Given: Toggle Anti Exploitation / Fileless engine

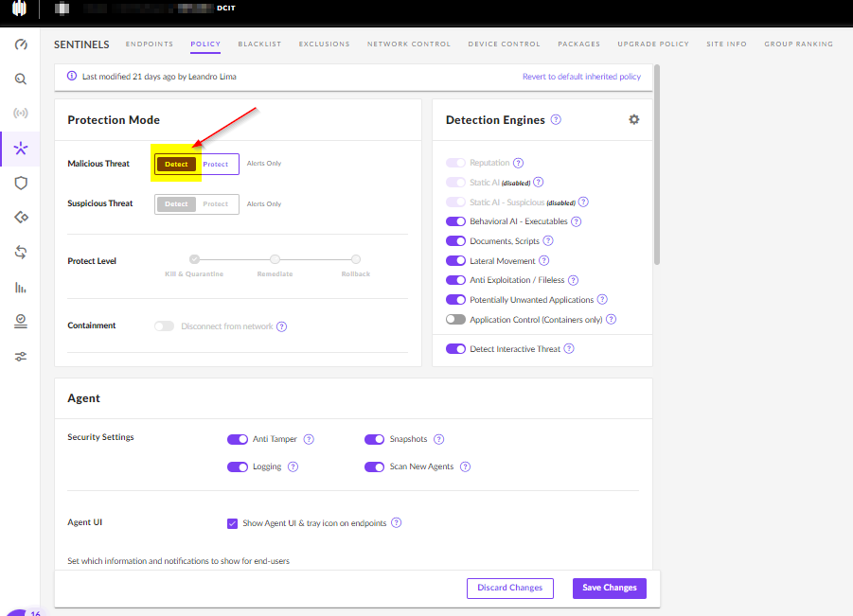Looking at the screenshot, I should [455, 280].
